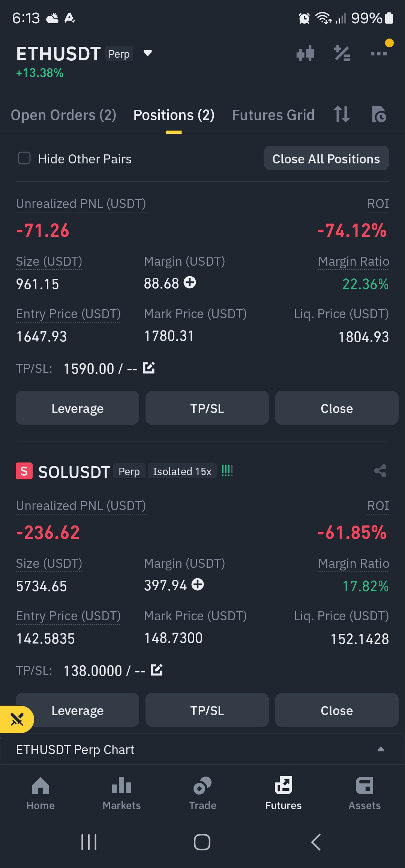This screenshot has height=868, width=405.
Task: Check the Hide Other Pairs box
Action: click(x=24, y=158)
